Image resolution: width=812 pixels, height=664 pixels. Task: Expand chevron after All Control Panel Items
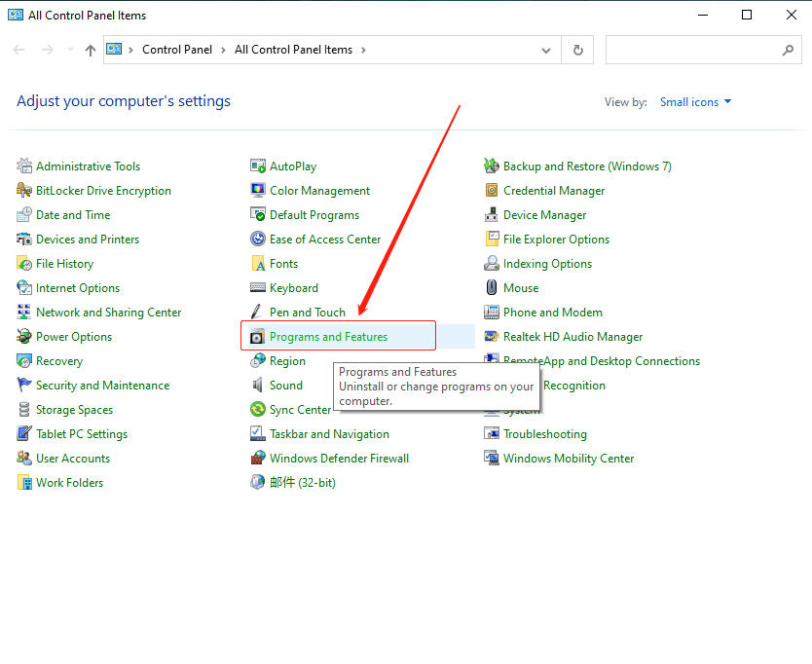point(363,51)
